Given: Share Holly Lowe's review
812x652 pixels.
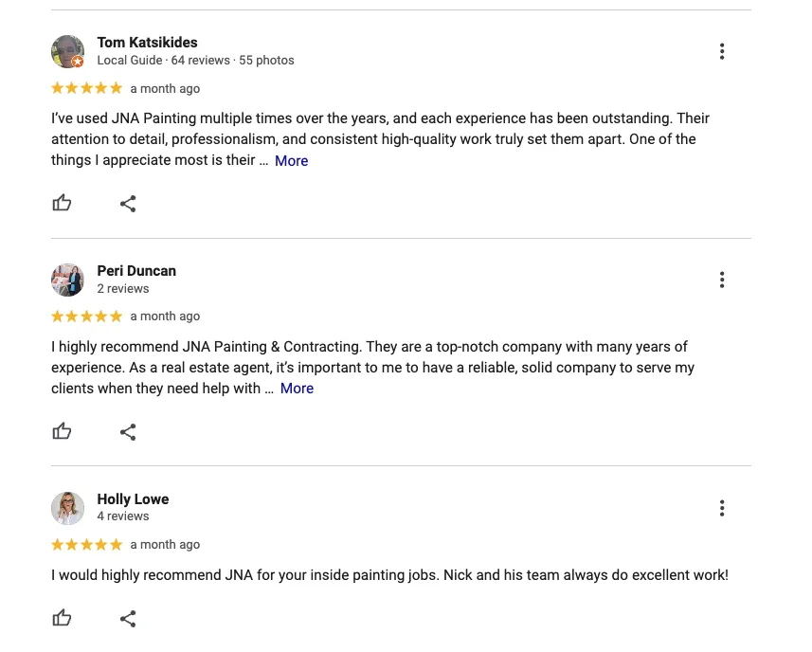Looking at the screenshot, I should 128,618.
